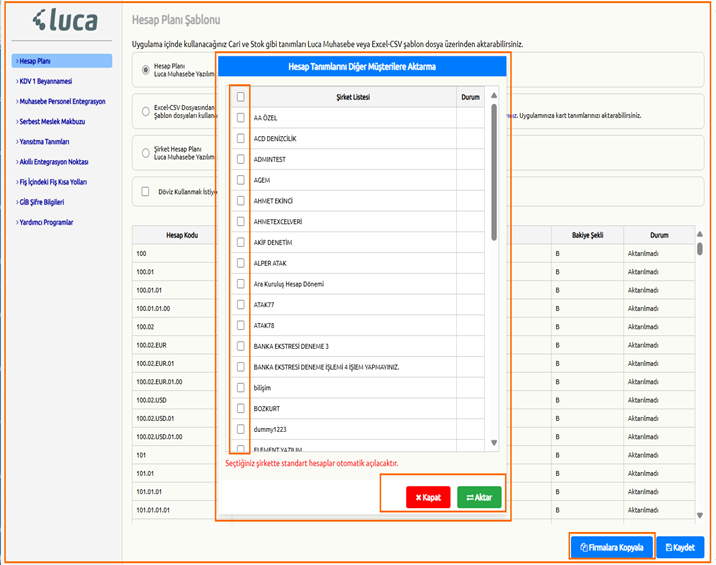The width and height of the screenshot is (716, 565).
Task: Click account code 100.01.01.00
Action: pyautogui.click(x=153, y=309)
